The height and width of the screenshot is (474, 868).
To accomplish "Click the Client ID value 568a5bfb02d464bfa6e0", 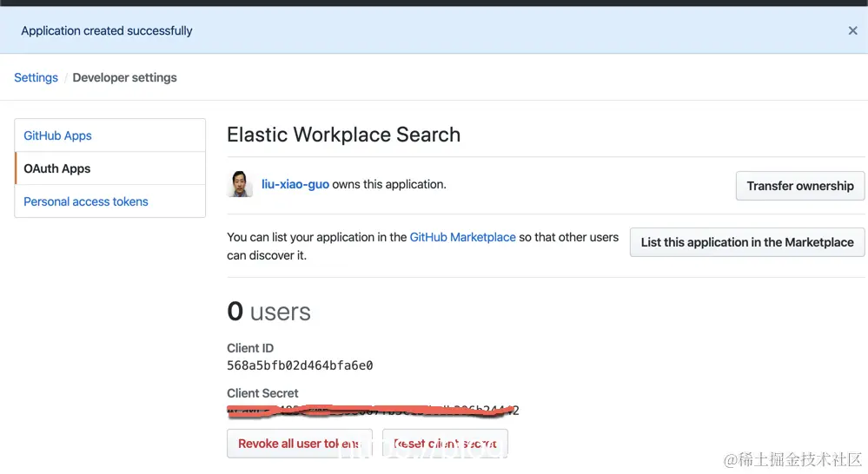I will point(300,365).
